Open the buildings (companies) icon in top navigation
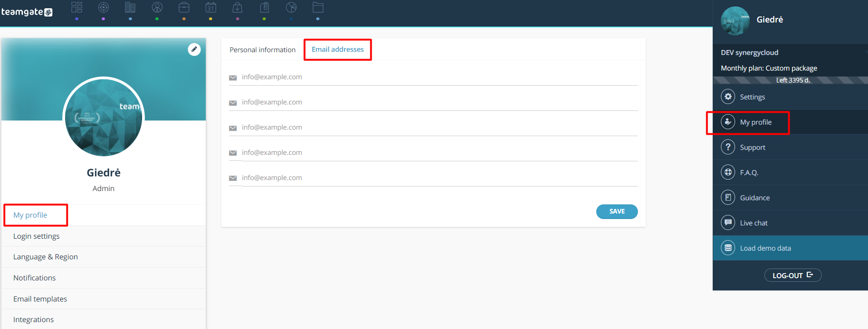Image resolution: width=868 pixels, height=329 pixels. (130, 7)
